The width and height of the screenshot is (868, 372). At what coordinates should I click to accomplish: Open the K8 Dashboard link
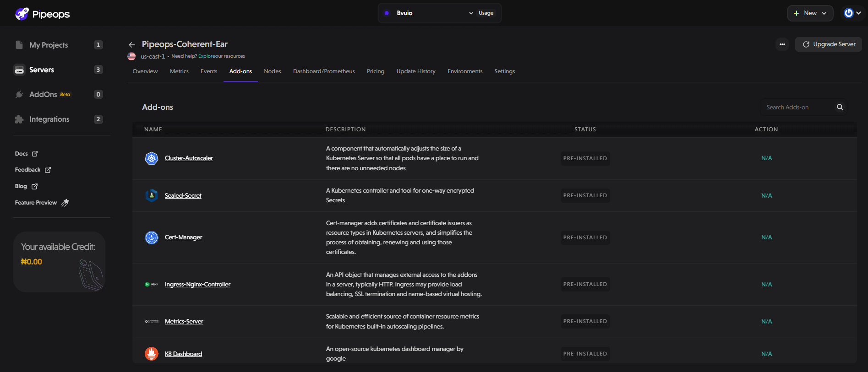click(183, 354)
